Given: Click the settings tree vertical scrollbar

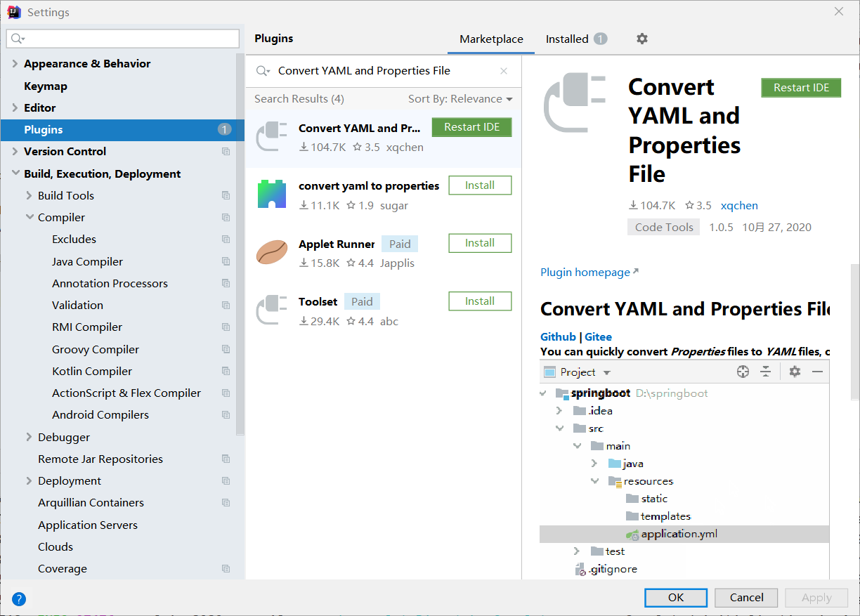Looking at the screenshot, I should pyautogui.click(x=240, y=244).
